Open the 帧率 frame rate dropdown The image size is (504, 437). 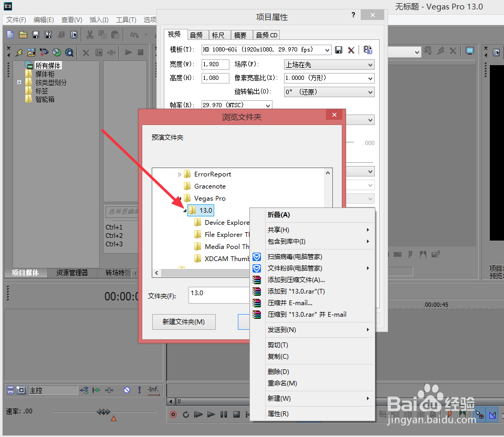tap(268, 105)
